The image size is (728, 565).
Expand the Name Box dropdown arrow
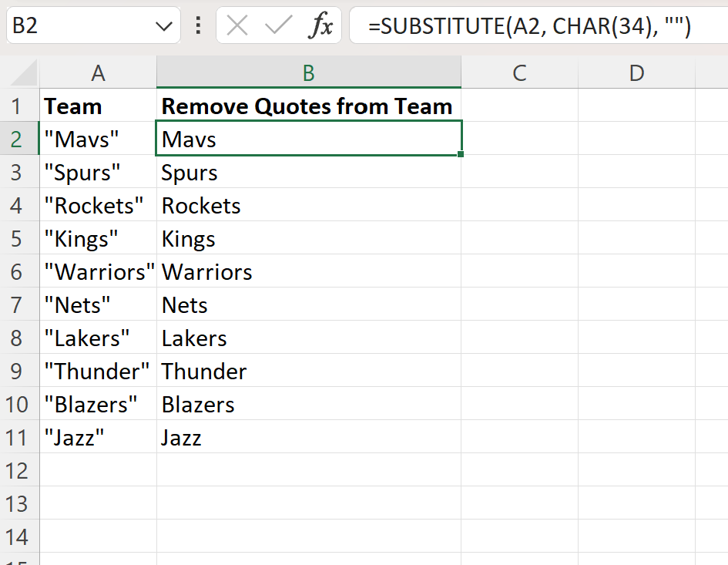pos(164,26)
